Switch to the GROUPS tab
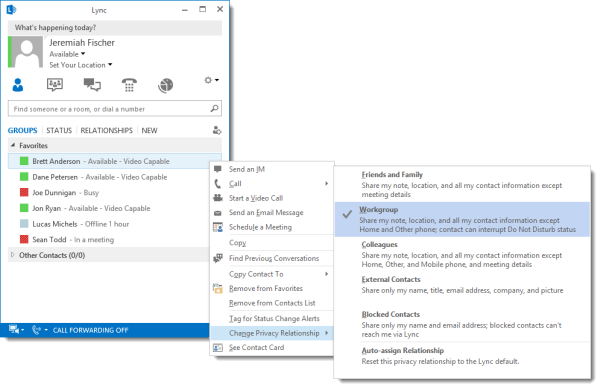The height and width of the screenshot is (388, 600). pyautogui.click(x=23, y=130)
